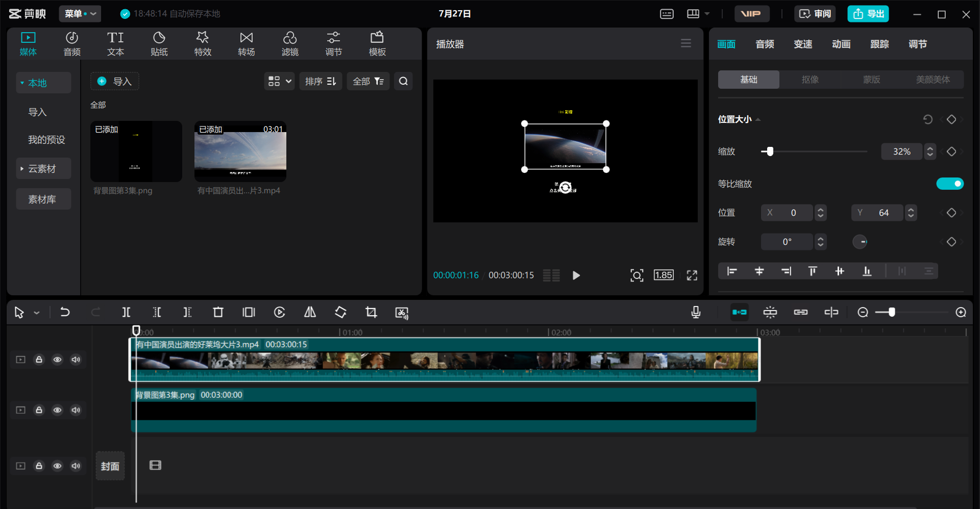Open the 音频 audio panel in top toolbar
Viewport: 980px width, 509px height.
pos(72,44)
